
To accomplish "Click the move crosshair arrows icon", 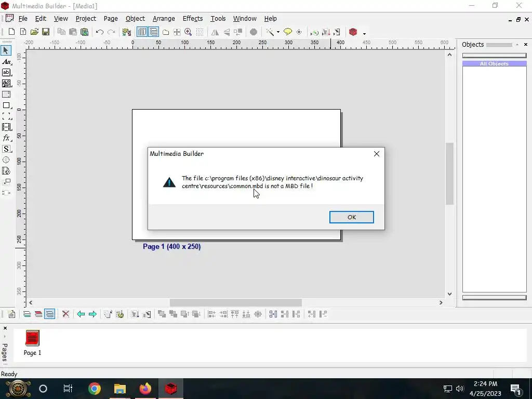I will coord(177,32).
